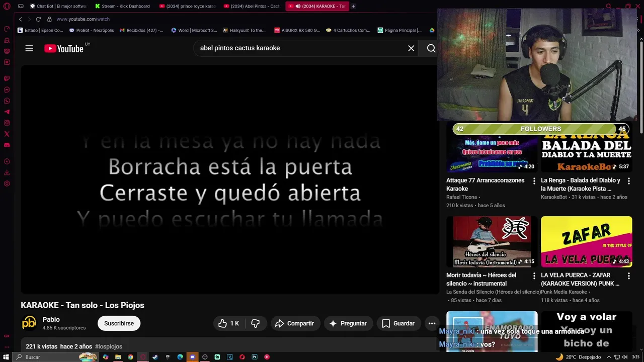Switch to the Chat Bot tab
644x362 pixels.
pos(58,6)
